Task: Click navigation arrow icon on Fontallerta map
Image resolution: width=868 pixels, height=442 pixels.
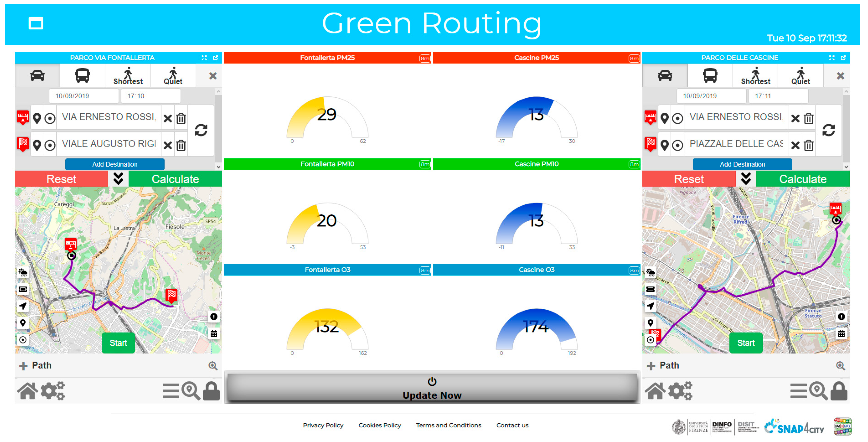Action: point(23,306)
